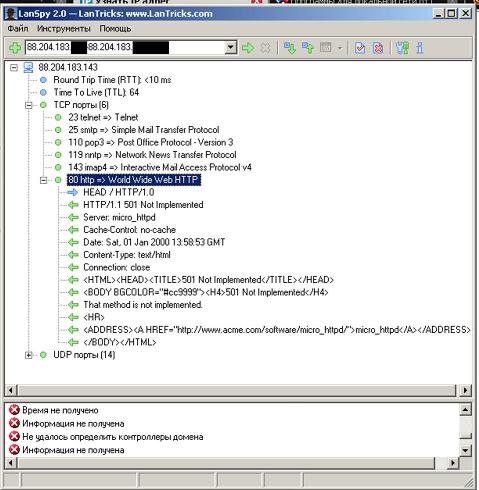The width and height of the screenshot is (479, 490).
Task: Click tree pane horizontal scroll left arrow
Action: coord(11,390)
